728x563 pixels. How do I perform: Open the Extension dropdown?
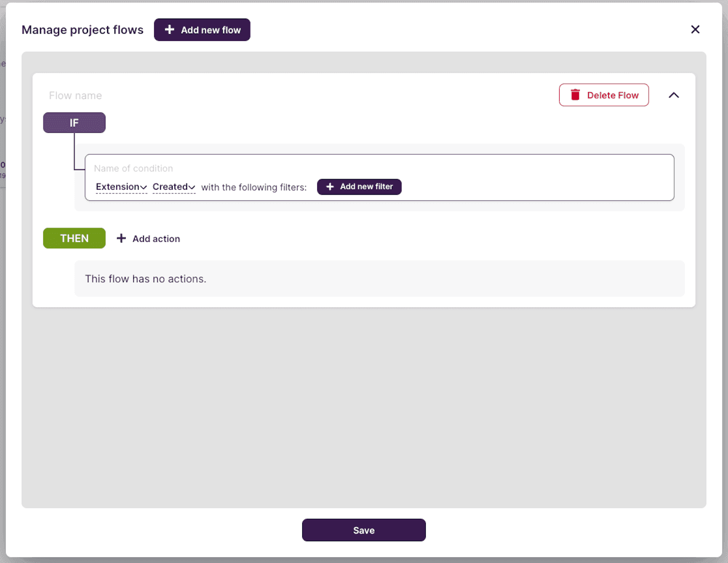click(121, 187)
